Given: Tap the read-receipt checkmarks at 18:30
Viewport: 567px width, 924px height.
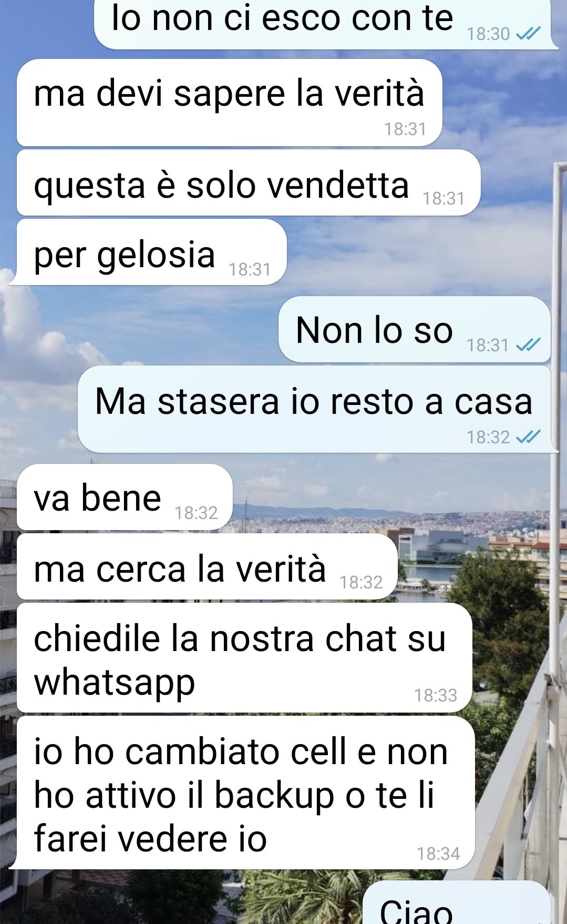Looking at the screenshot, I should (528, 34).
